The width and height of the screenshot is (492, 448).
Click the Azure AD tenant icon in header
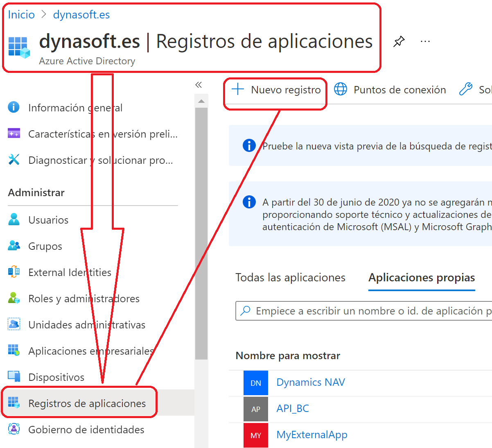coord(19,48)
